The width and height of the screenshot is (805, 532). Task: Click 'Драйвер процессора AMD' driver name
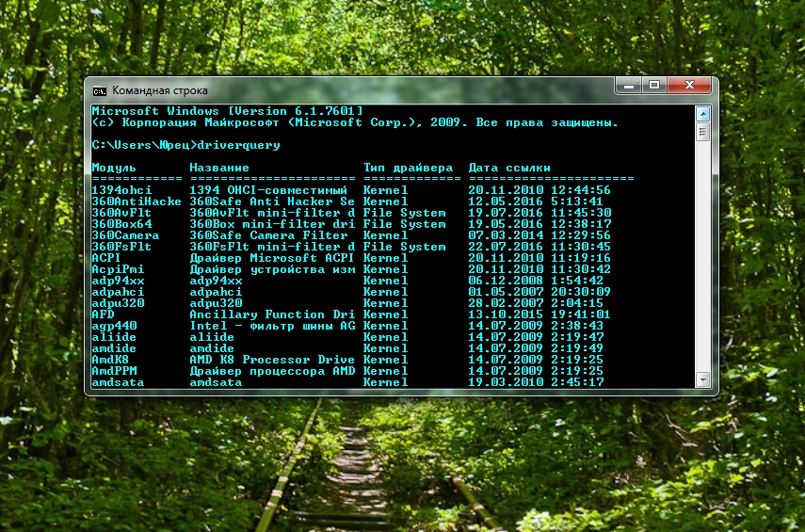(272, 371)
